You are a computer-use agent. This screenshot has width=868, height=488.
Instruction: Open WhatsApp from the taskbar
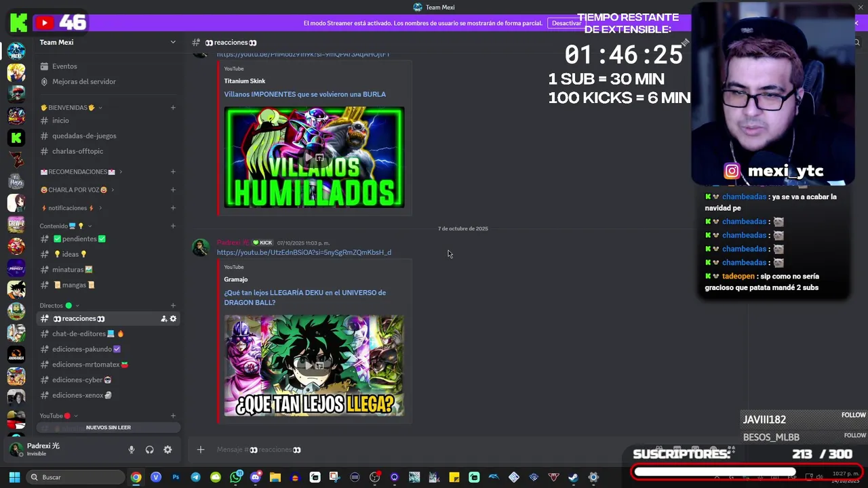coord(235,477)
